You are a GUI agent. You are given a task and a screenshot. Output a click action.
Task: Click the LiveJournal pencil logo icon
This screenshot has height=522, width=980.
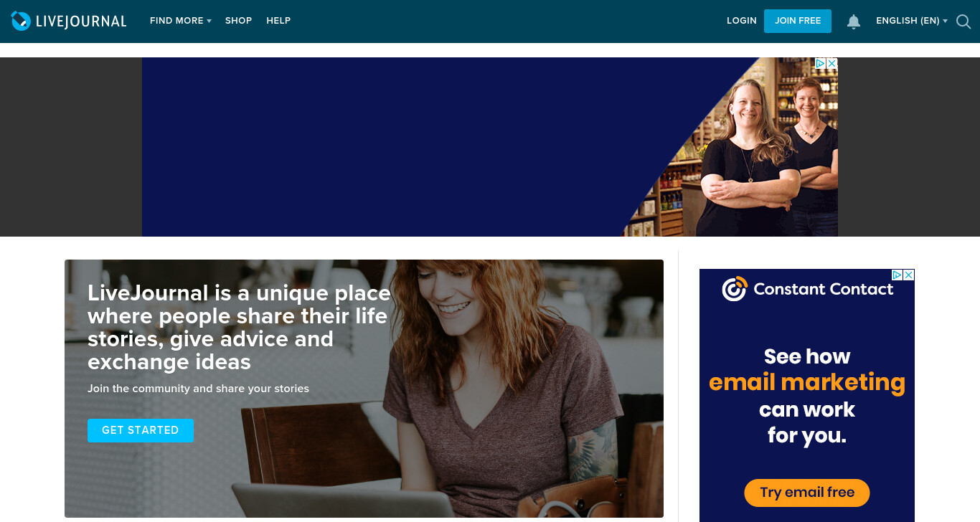click(22, 21)
